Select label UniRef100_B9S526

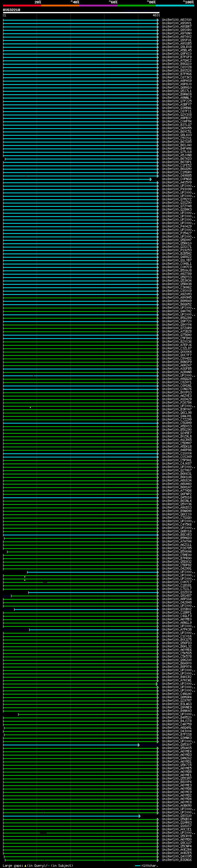click(x=177, y=71)
